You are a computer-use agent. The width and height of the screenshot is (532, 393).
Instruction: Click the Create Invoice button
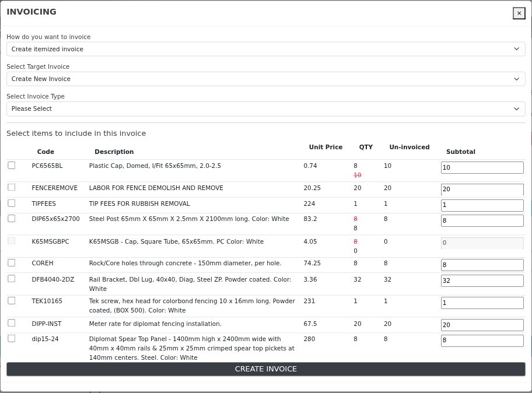265,369
